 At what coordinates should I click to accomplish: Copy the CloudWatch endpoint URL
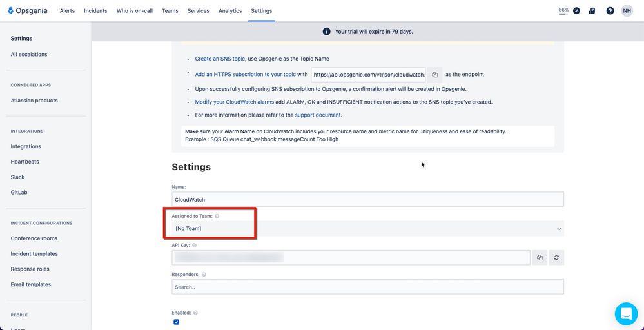pyautogui.click(x=434, y=75)
